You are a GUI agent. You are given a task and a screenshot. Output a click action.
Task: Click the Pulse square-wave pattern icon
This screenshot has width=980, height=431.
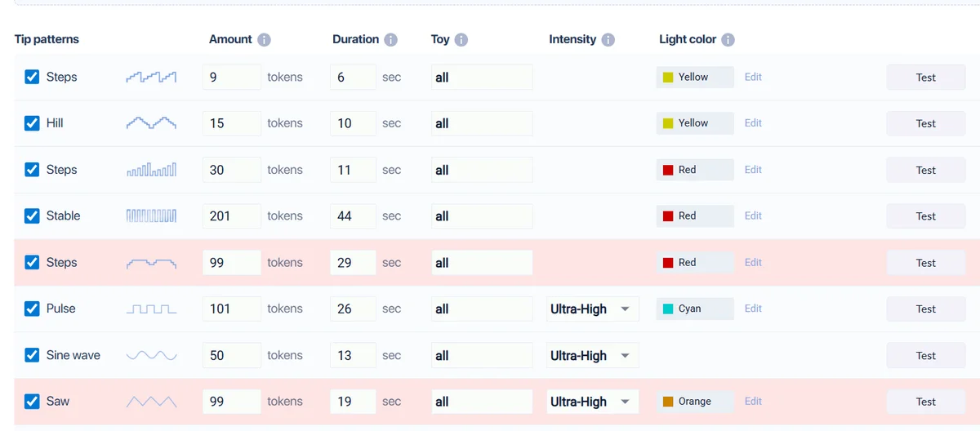[x=151, y=309]
